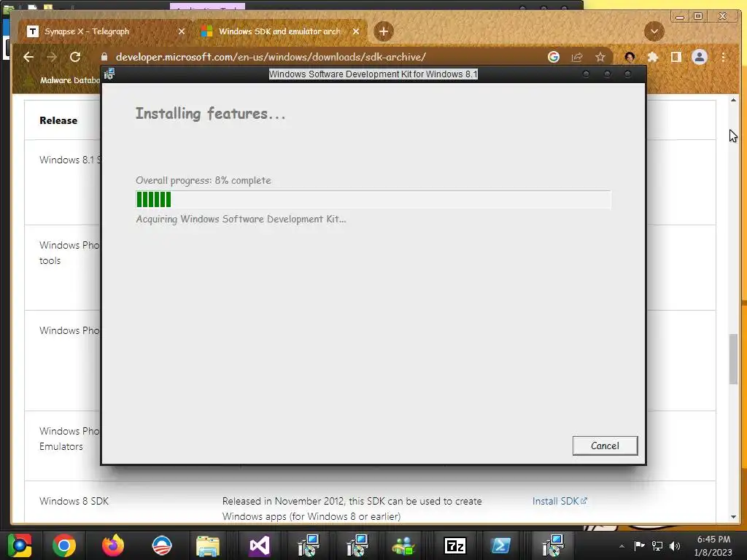Open File Explorer from the taskbar
Image resolution: width=747 pixels, height=560 pixels.
(x=208, y=545)
